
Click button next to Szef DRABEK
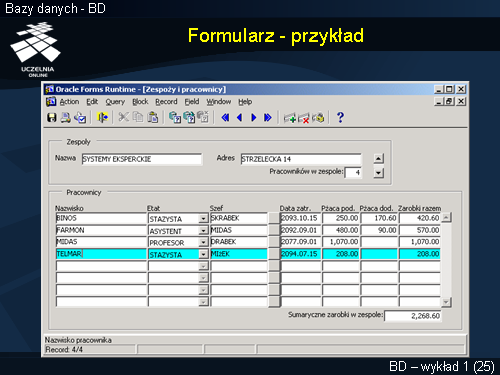click(274, 242)
